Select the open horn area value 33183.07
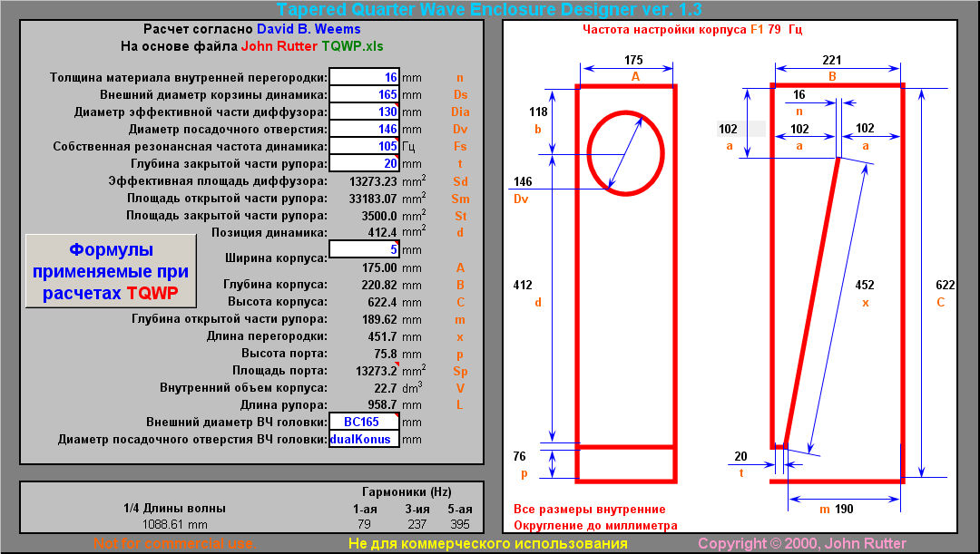The height and width of the screenshot is (554, 980). [373, 199]
